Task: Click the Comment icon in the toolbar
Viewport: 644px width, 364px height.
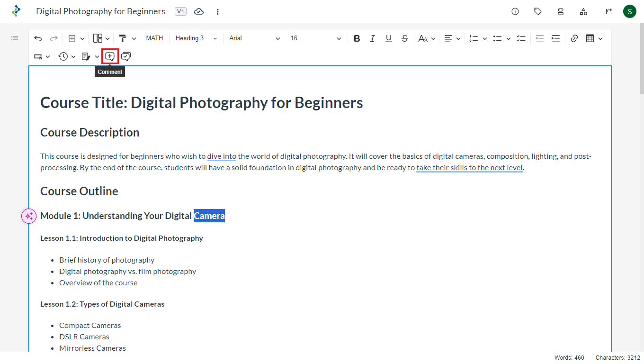Action: click(x=110, y=56)
